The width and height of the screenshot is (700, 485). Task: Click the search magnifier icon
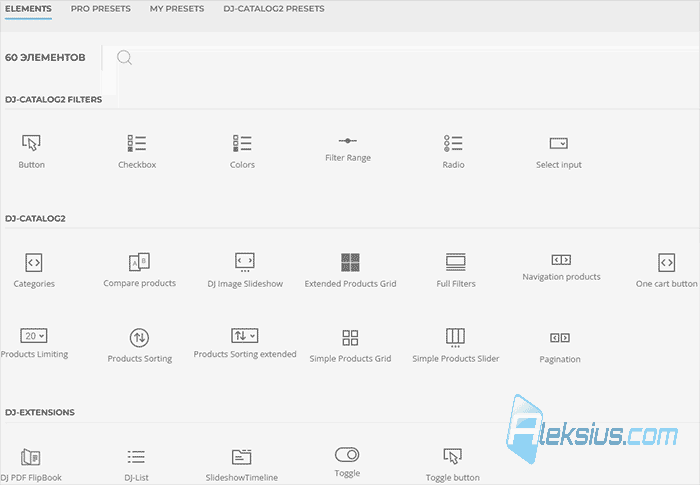pos(124,58)
